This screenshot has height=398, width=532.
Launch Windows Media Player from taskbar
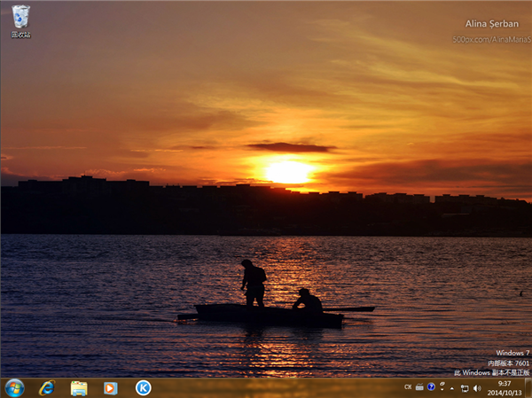pyautogui.click(x=110, y=387)
